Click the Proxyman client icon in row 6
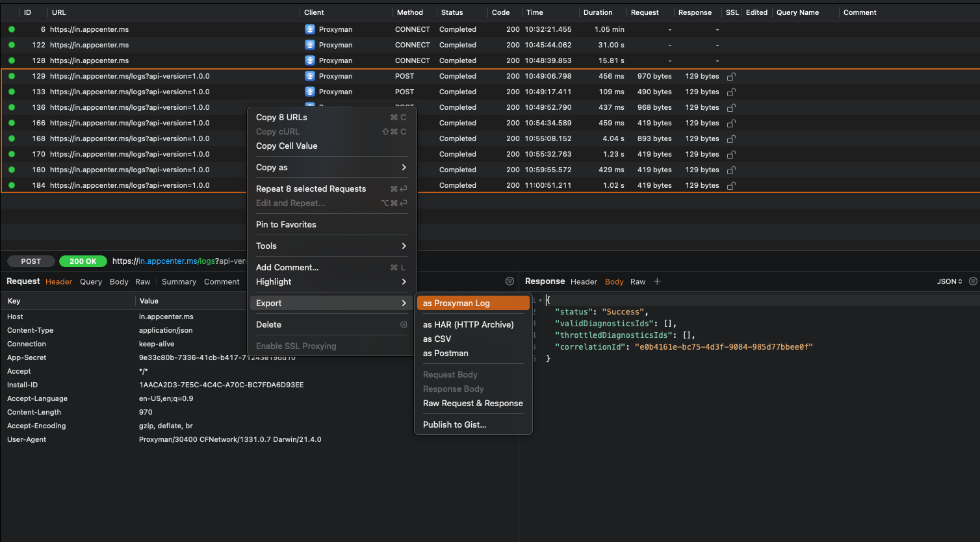The width and height of the screenshot is (980, 542). click(310, 29)
